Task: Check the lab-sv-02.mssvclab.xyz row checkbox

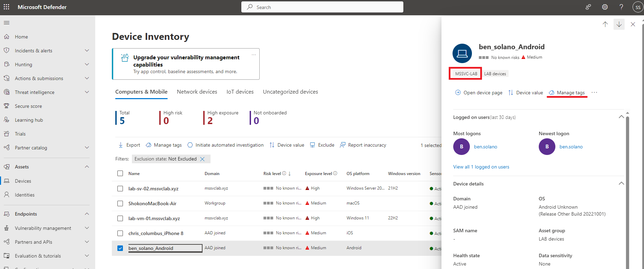Action: (120, 189)
